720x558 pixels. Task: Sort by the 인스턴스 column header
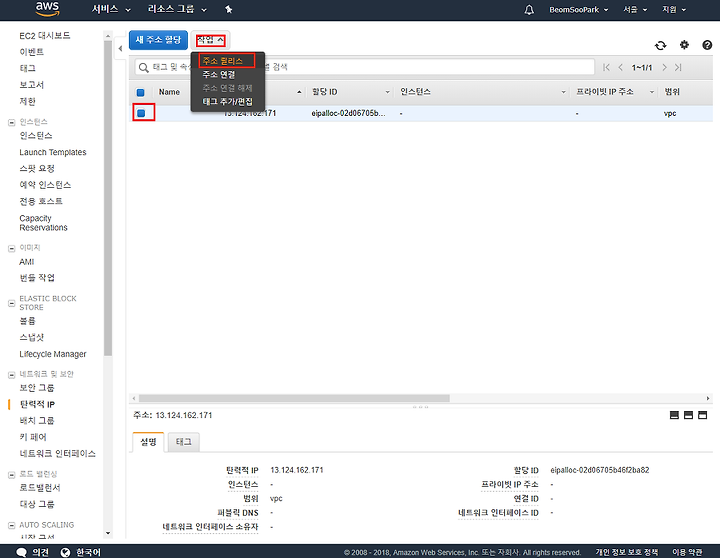482,92
